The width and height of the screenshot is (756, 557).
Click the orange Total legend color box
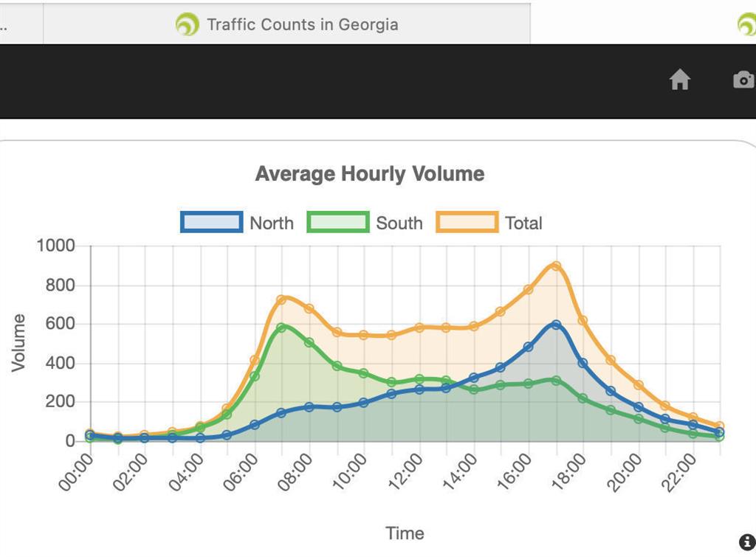coord(467,222)
